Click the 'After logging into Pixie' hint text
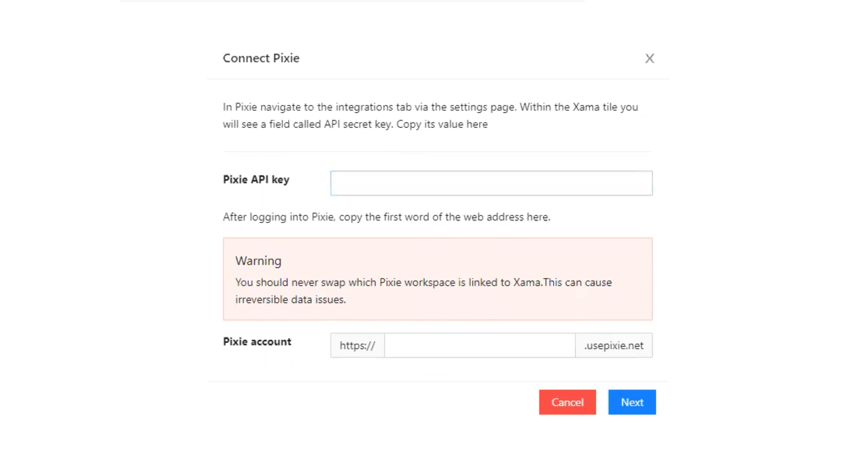The image size is (868, 461). pos(387,217)
